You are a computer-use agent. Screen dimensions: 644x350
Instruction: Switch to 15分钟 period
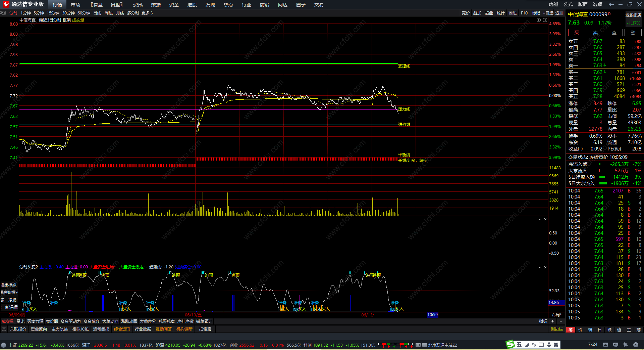[53, 13]
